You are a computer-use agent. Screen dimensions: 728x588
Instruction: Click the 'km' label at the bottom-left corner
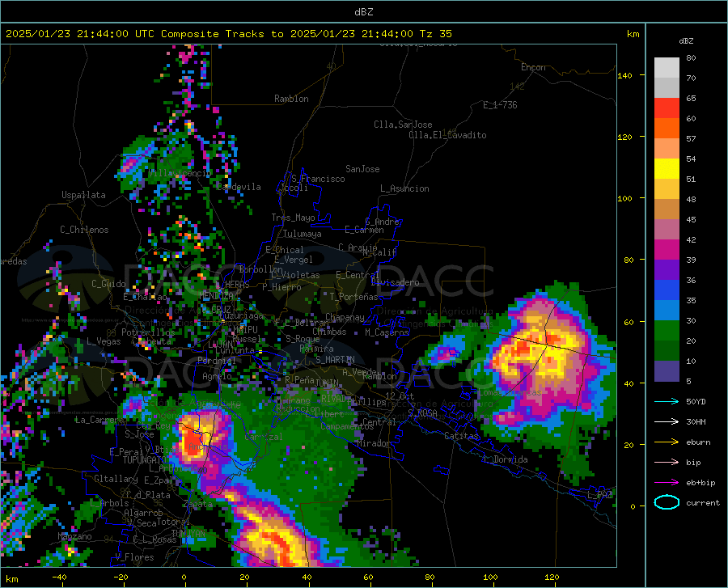coord(11,579)
